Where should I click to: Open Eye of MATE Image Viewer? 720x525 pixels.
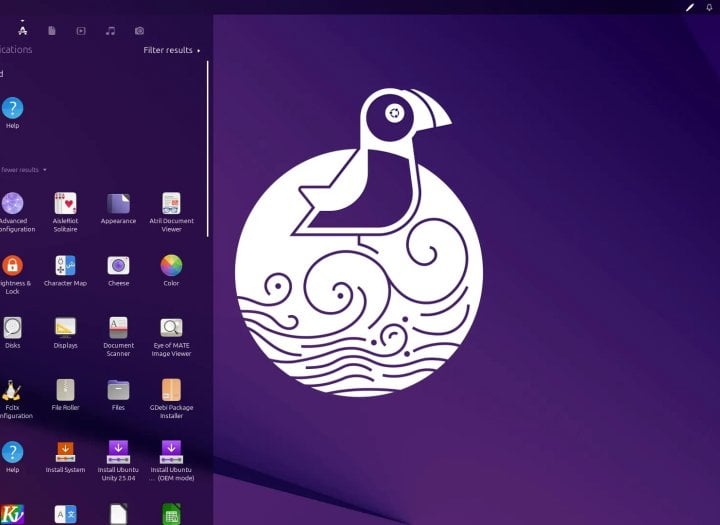pyautogui.click(x=171, y=337)
